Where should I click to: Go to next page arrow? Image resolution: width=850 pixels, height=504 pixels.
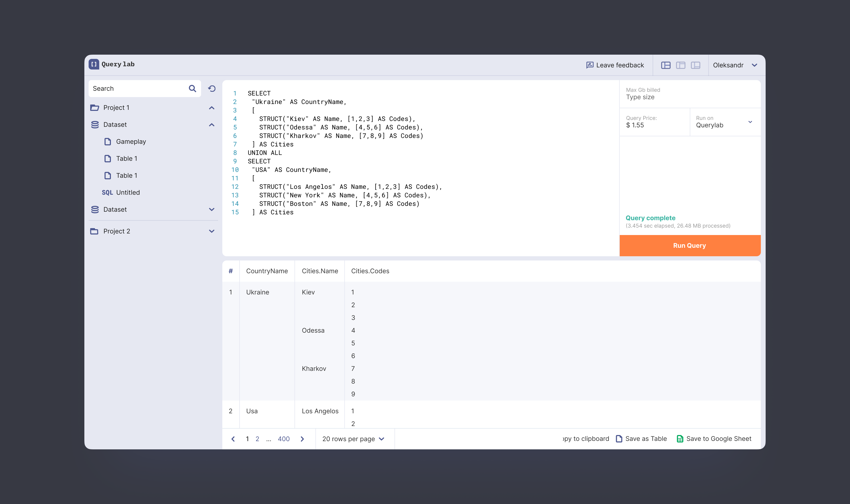[x=302, y=439]
